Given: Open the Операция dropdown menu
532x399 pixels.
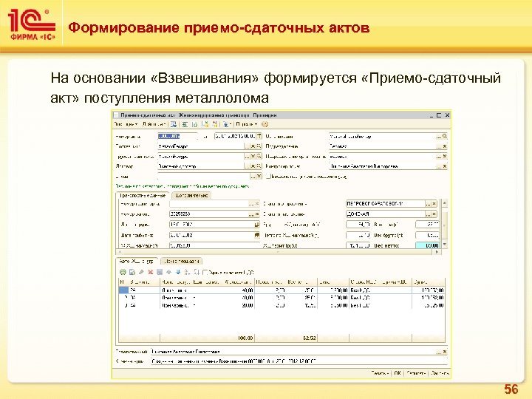Looking at the screenshot, I should pos(126,125).
